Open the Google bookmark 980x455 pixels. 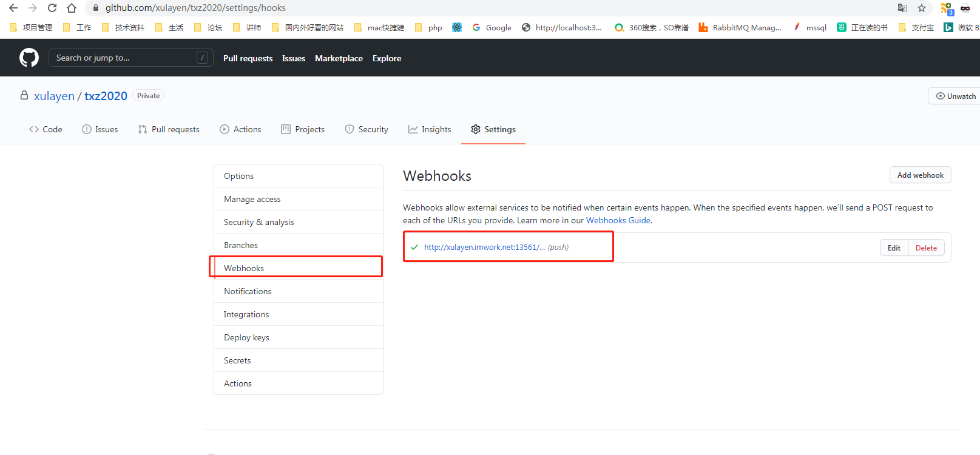pyautogui.click(x=492, y=27)
